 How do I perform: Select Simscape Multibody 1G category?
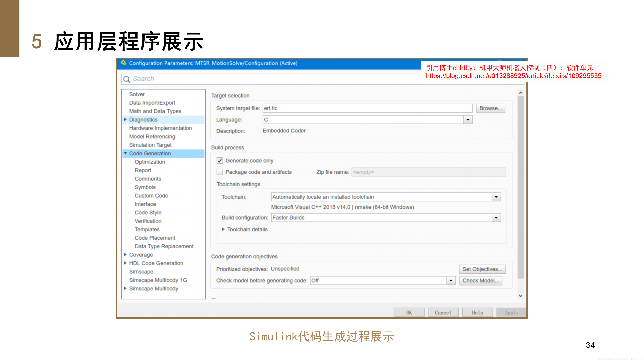click(x=158, y=280)
